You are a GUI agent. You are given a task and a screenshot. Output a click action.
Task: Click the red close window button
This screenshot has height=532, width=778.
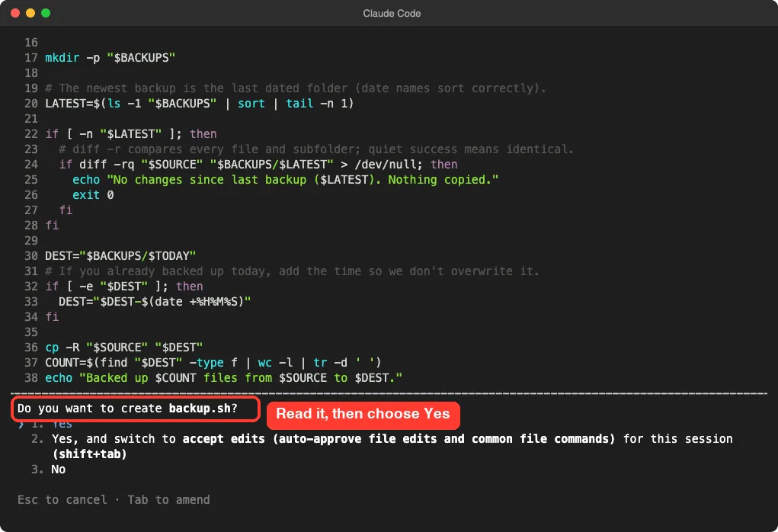15,13
